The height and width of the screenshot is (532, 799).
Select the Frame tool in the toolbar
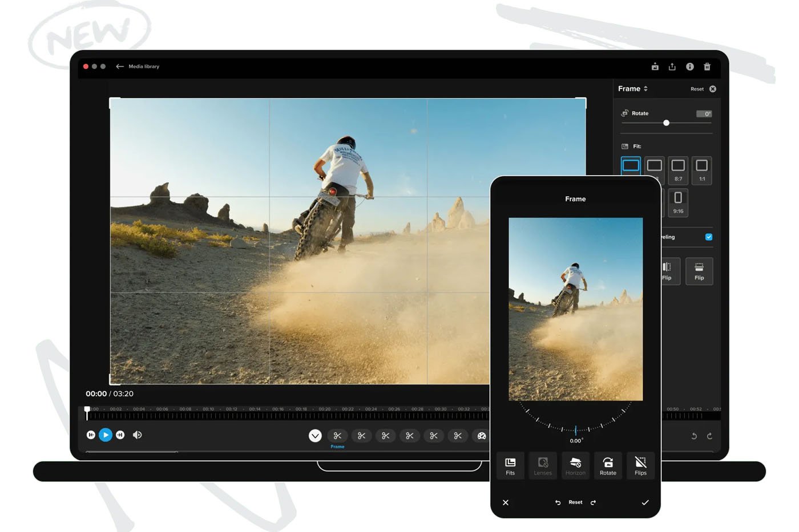point(337,436)
